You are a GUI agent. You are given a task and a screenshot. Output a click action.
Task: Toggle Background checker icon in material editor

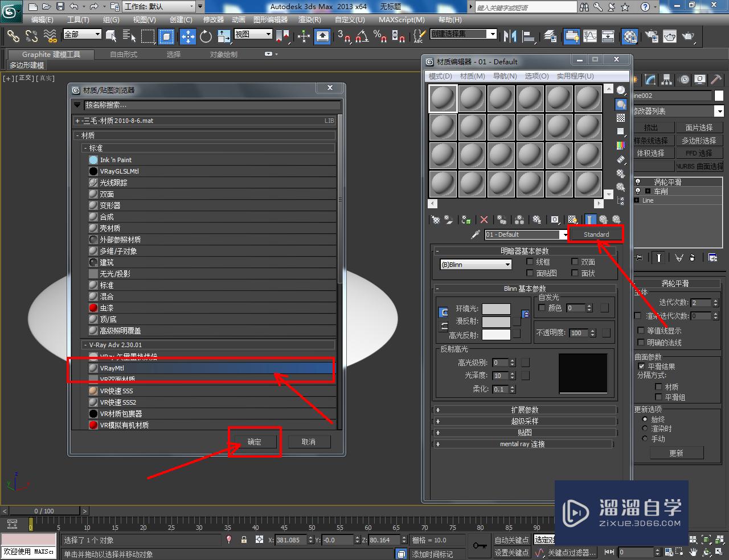(621, 118)
